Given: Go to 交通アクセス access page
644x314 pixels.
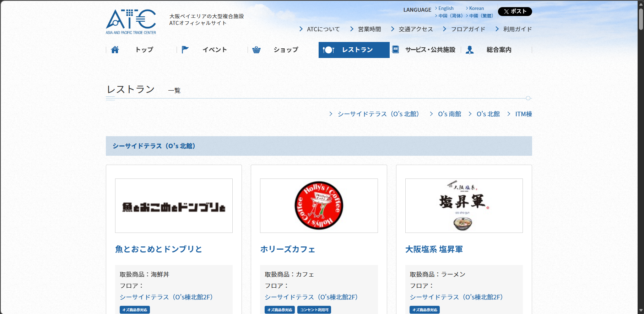Looking at the screenshot, I should pos(415,29).
